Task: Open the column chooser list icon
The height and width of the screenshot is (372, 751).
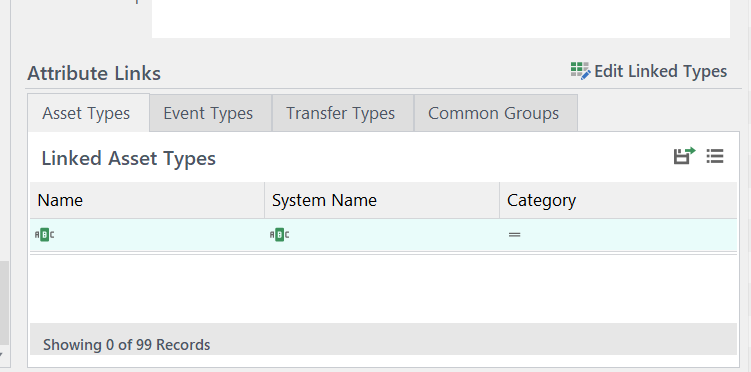Action: (715, 156)
